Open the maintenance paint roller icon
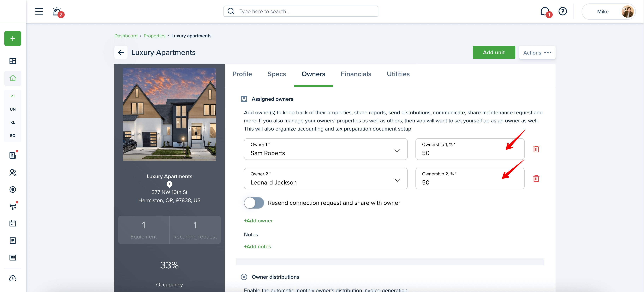The height and width of the screenshot is (292, 644). pos(13,206)
